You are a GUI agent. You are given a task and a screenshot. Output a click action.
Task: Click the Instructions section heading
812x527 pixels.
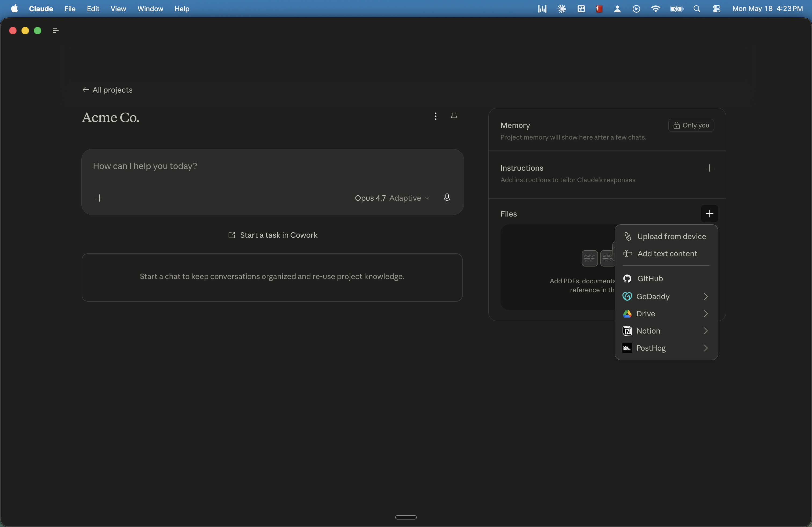point(522,168)
